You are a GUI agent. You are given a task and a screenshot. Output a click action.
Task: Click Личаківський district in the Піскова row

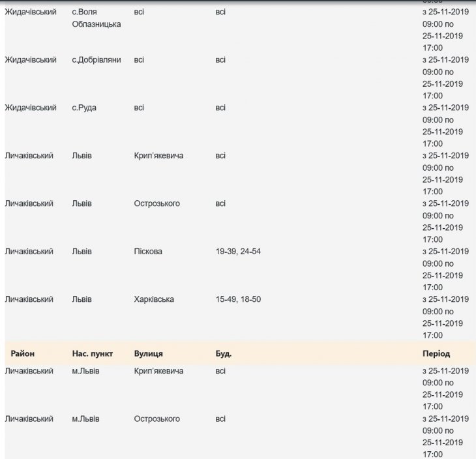click(x=29, y=251)
